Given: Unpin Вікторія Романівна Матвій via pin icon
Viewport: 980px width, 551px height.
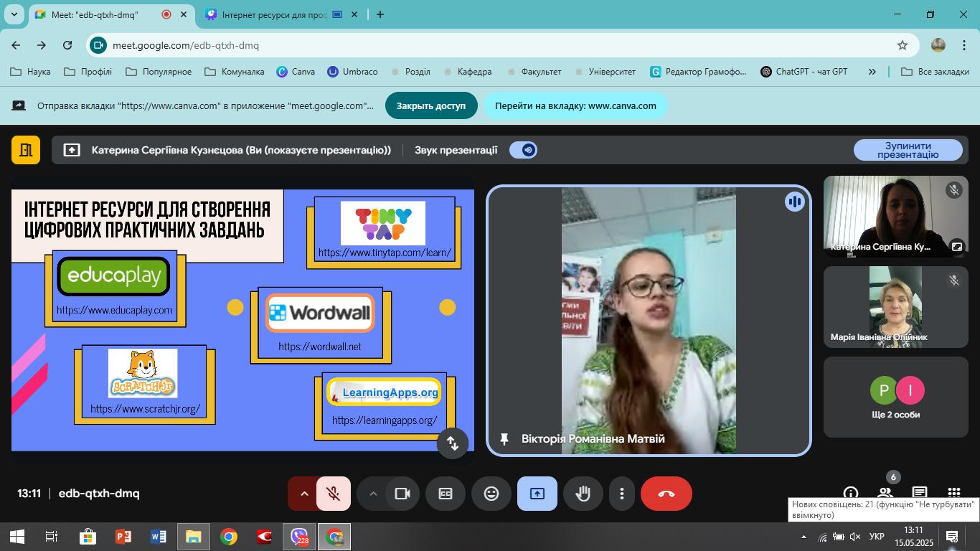Looking at the screenshot, I should 504,439.
